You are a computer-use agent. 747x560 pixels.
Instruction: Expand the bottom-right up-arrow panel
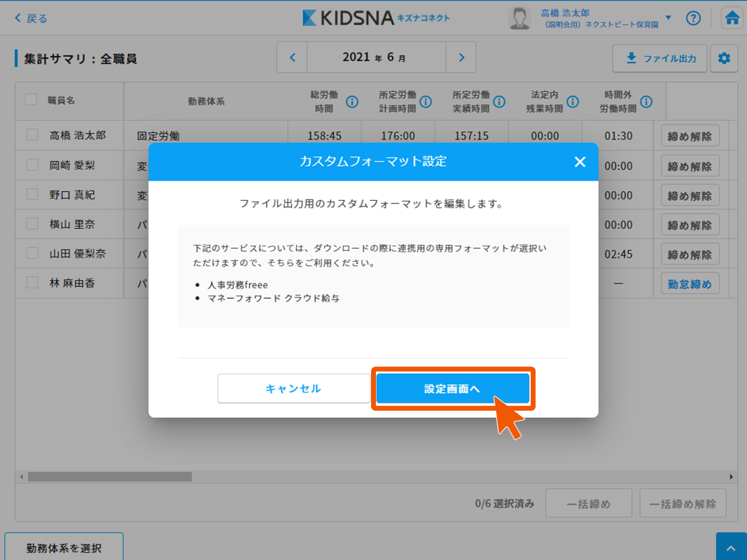coord(731,548)
